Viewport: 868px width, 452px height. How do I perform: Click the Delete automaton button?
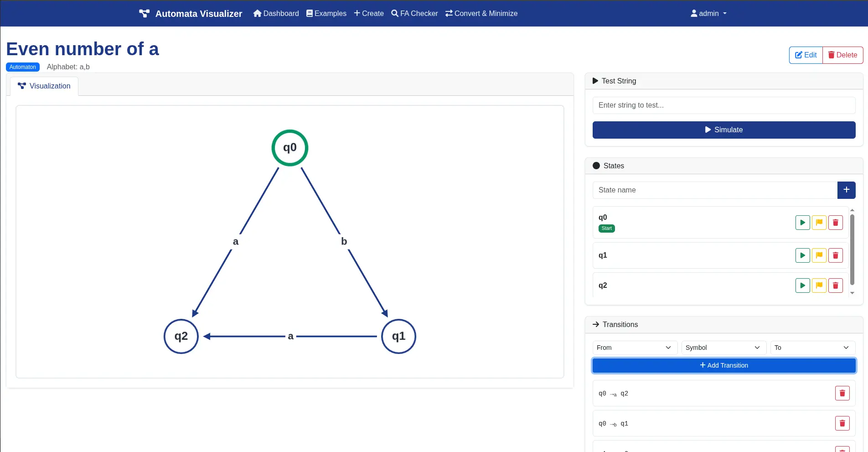[x=843, y=55]
